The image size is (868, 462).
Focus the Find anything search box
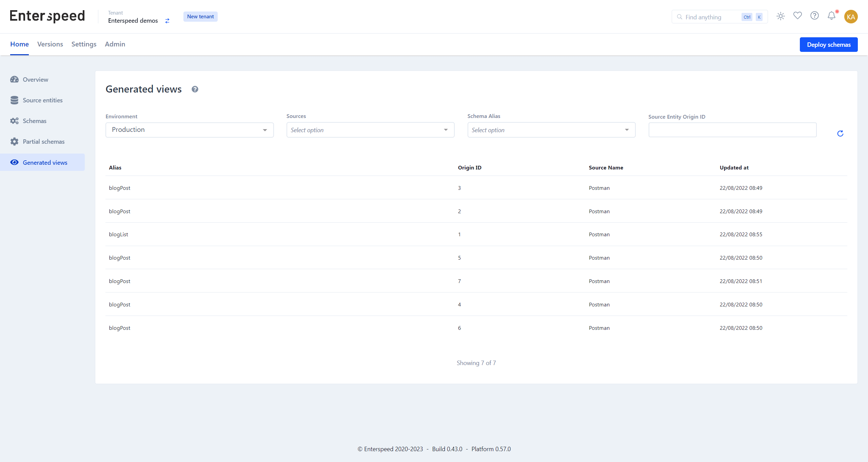click(x=719, y=17)
